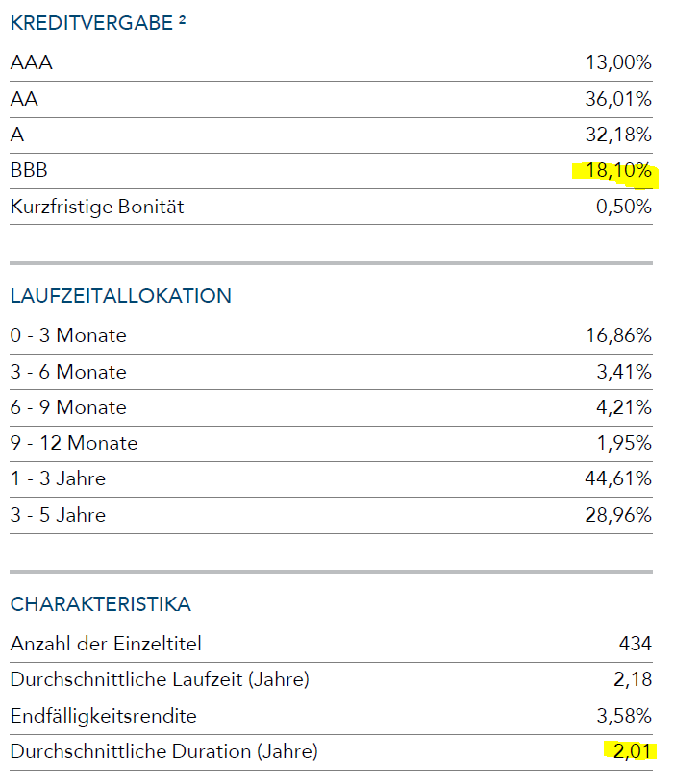The height and width of the screenshot is (784, 674).
Task: Select the AAA rating row label
Action: coord(30,63)
